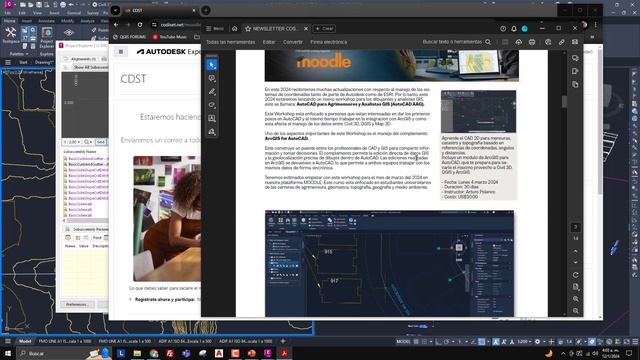Switch to the Modify ribbon tab in Civil 3D

pyautogui.click(x=67, y=21)
